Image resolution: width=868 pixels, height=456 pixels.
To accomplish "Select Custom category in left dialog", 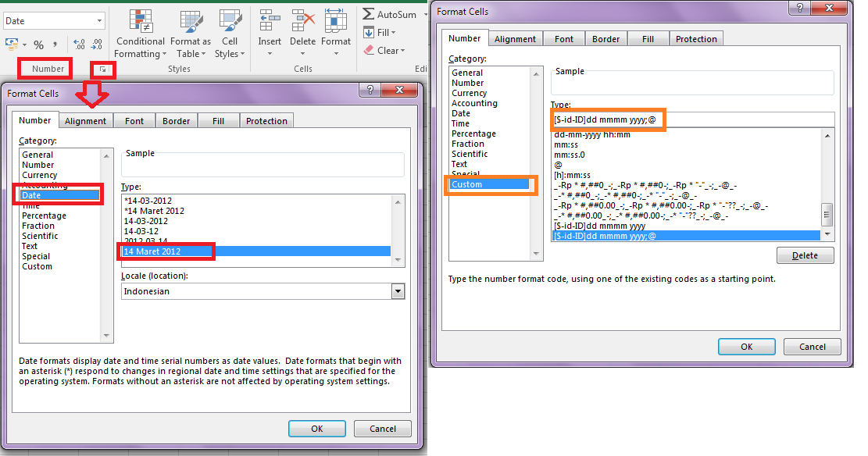I will (37, 266).
